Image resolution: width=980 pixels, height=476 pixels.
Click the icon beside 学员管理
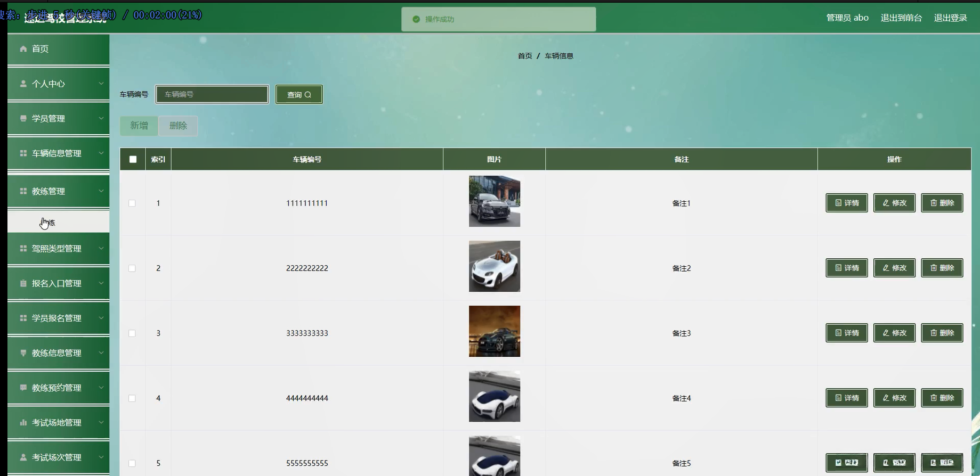point(23,118)
